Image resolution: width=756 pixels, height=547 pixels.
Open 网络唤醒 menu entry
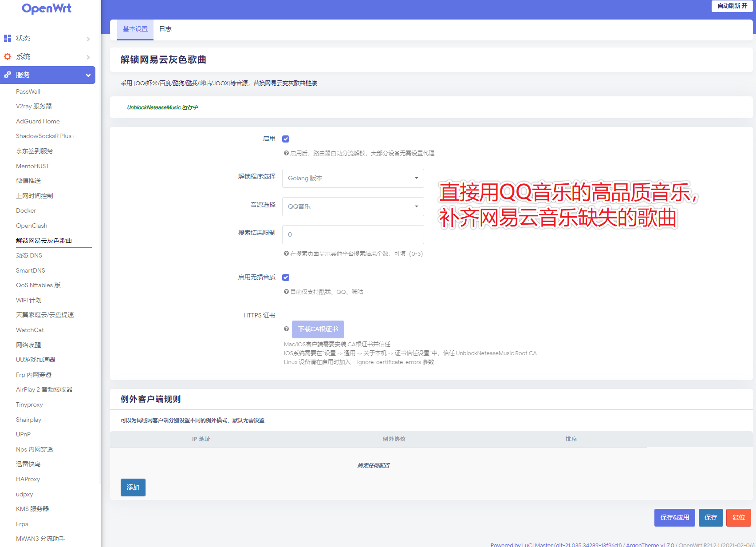pyautogui.click(x=28, y=345)
